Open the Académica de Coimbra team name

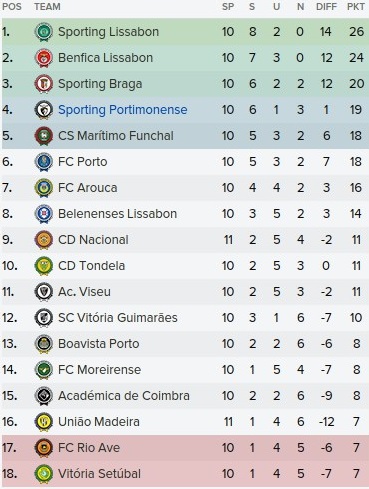124,396
